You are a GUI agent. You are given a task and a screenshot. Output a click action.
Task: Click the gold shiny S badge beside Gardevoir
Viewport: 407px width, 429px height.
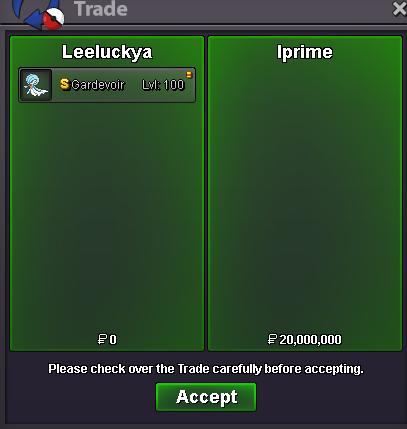click(65, 84)
